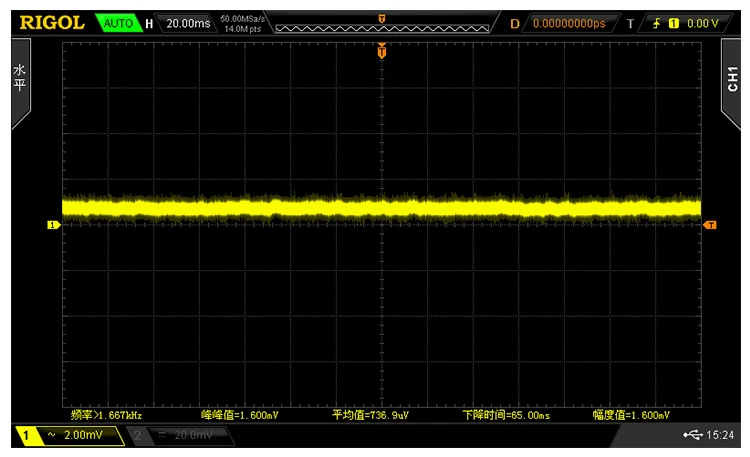
Task: Enable the greyed channel 2 badge
Action: pyautogui.click(x=137, y=435)
